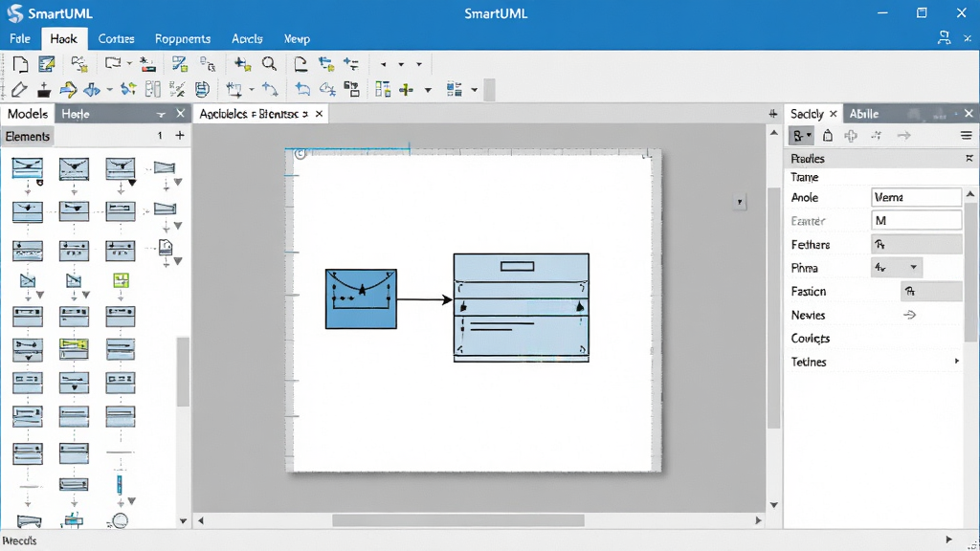Select the Hack ribbon tab
The image size is (980, 551).
point(64,38)
